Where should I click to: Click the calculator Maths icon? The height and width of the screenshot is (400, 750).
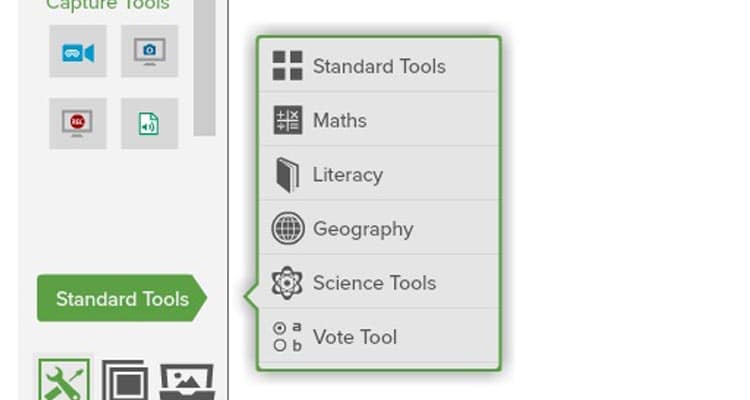coord(287,120)
